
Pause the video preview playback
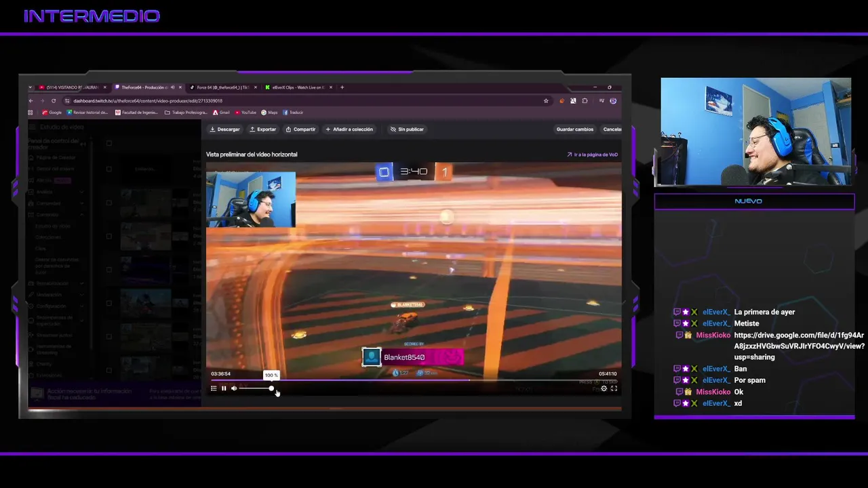coord(224,388)
